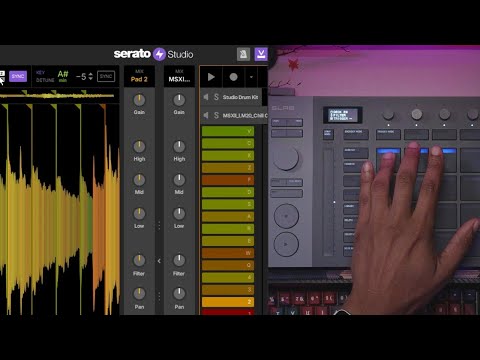Click the round record button
This screenshot has width=480, height=360.
pyautogui.click(x=233, y=77)
